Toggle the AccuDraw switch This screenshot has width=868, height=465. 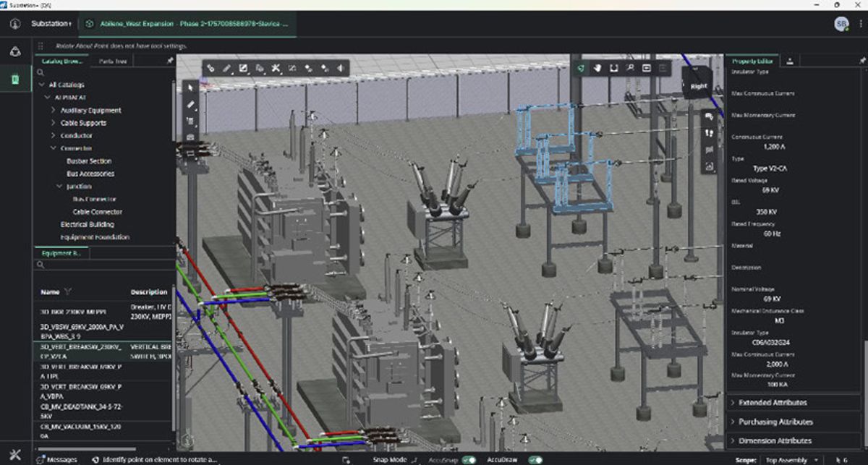(x=535, y=460)
